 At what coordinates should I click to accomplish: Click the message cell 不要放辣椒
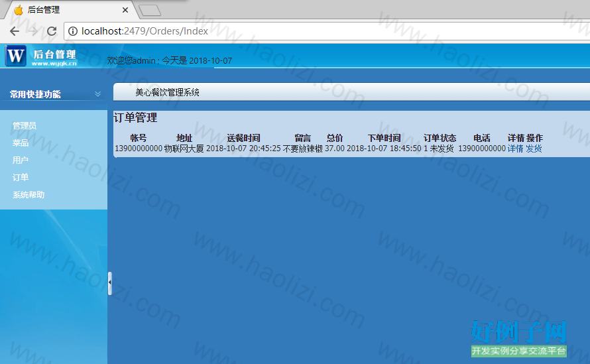pyautogui.click(x=302, y=149)
